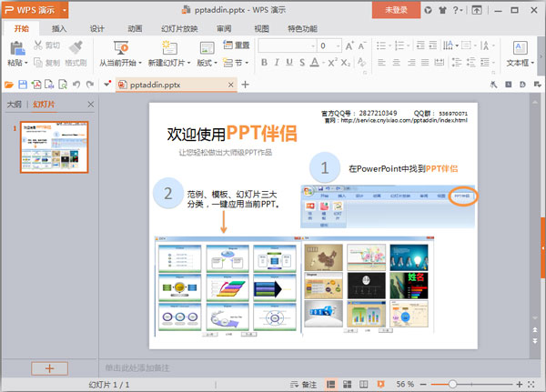Open new document tab with plus button

245,85
